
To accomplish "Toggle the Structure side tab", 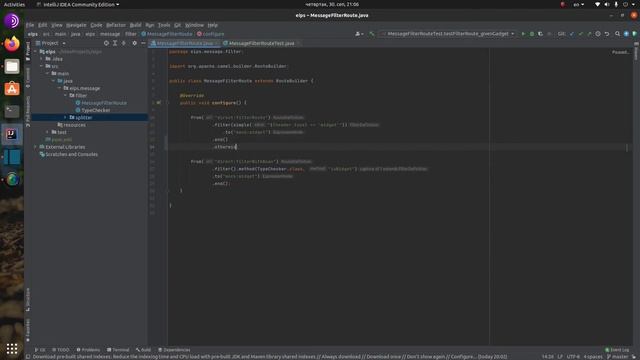I will (28, 300).
